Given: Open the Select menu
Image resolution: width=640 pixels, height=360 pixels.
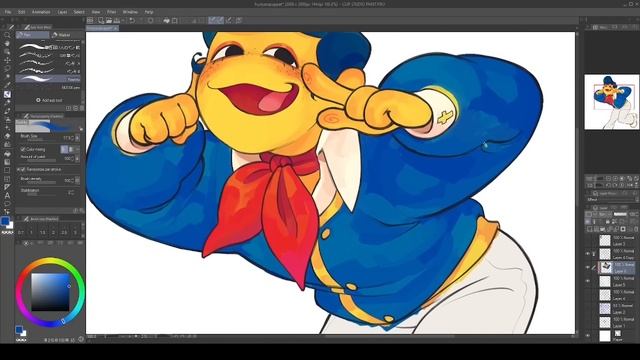Looking at the screenshot, I should pos(79,12).
